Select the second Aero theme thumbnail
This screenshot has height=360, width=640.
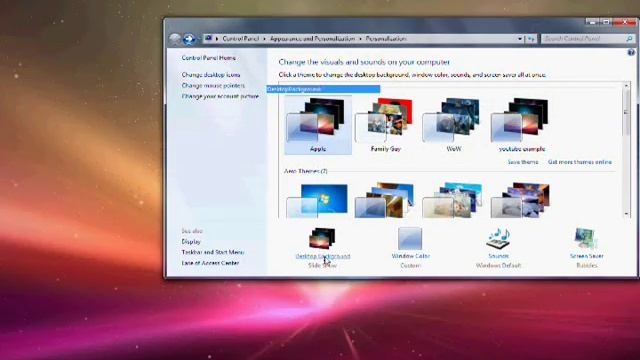click(x=385, y=201)
